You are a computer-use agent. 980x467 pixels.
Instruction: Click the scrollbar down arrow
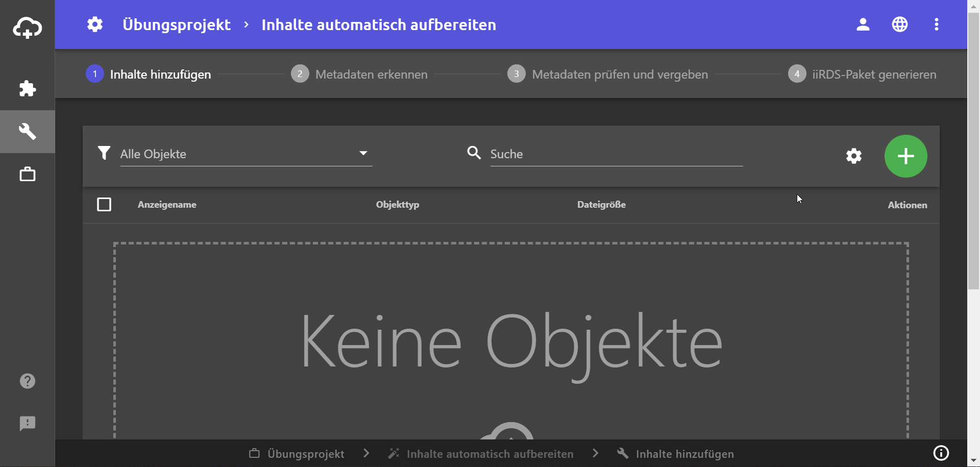974,461
